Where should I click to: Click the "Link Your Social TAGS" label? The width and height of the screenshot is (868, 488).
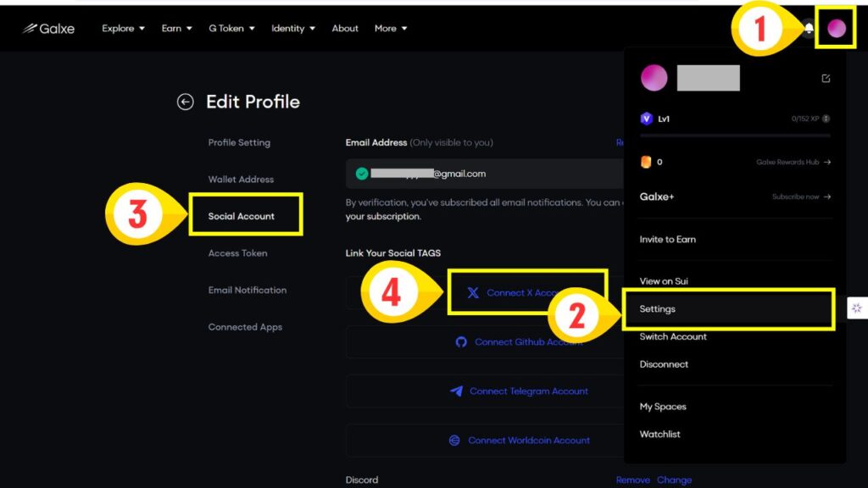393,252
